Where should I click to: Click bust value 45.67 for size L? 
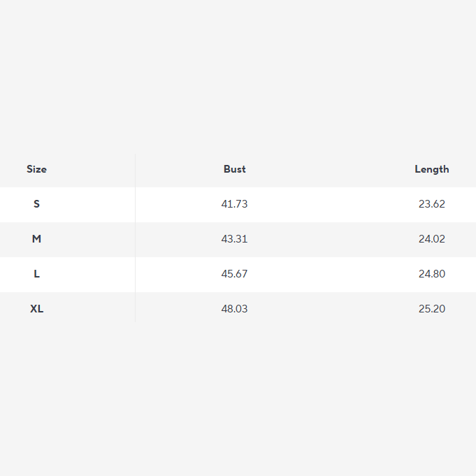[x=234, y=274]
